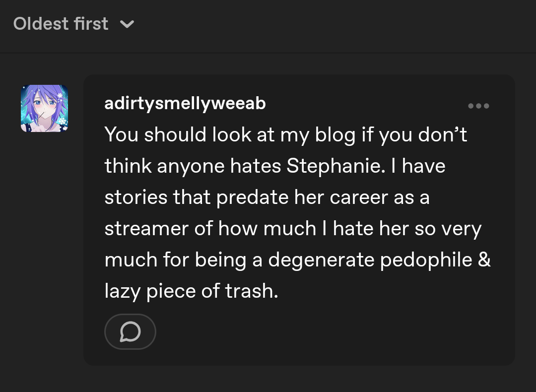Open the Oldest first sort dropdown
536x392 pixels.
[x=73, y=24]
